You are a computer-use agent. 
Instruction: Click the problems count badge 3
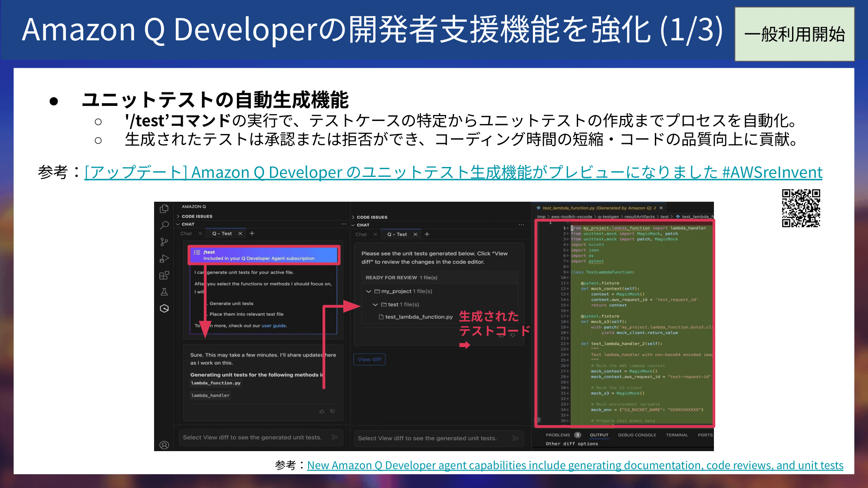578,435
